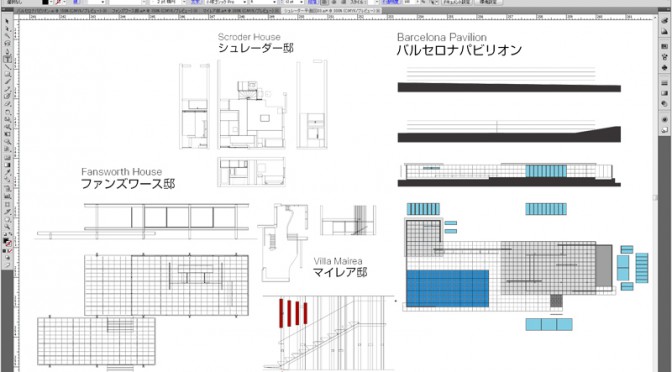672x372 pixels.
Task: Click the black Fill swatch in control bar
Action: (x=45, y=2)
